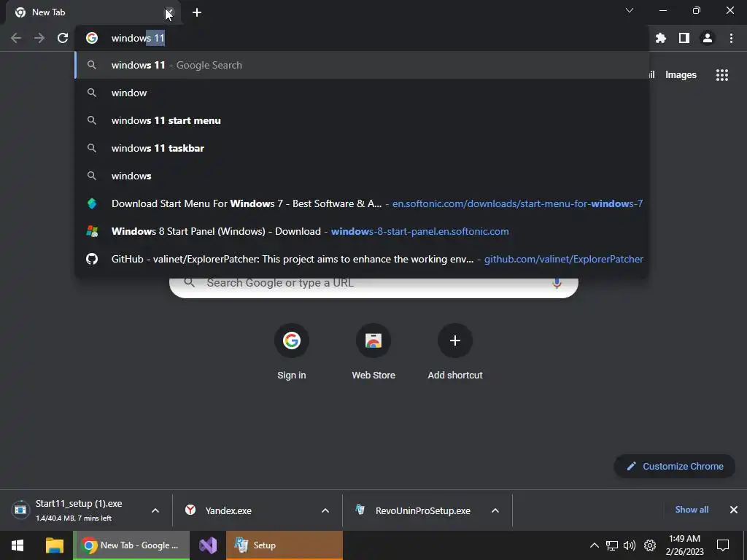This screenshot has height=560, width=747.
Task: Show hidden system tray icons
Action: pos(594,545)
